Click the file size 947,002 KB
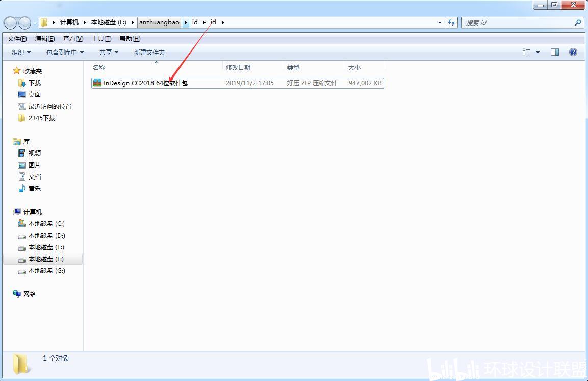Viewport: 588px width, 381px height. (365, 83)
